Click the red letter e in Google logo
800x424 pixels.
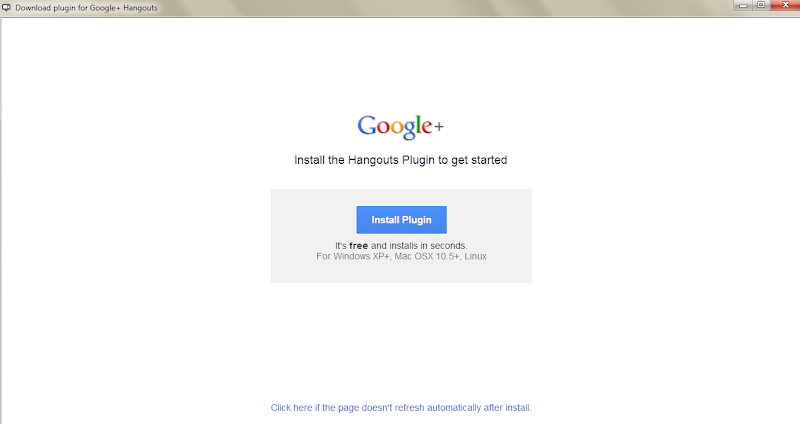click(426, 128)
